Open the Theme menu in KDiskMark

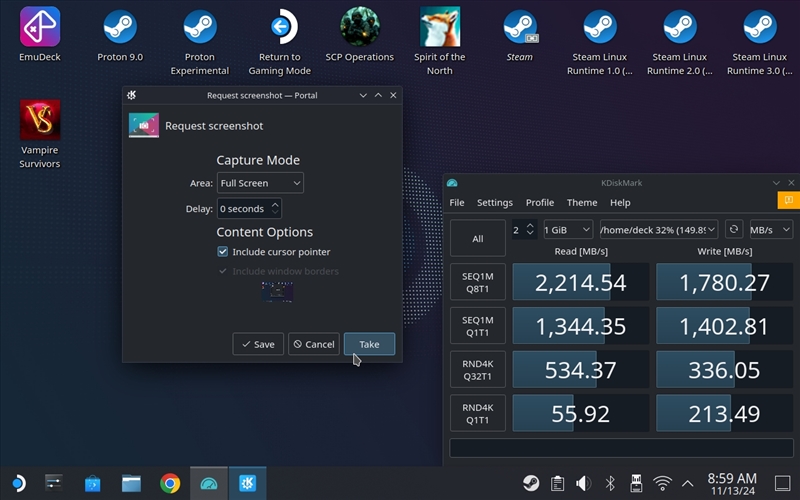pos(581,202)
